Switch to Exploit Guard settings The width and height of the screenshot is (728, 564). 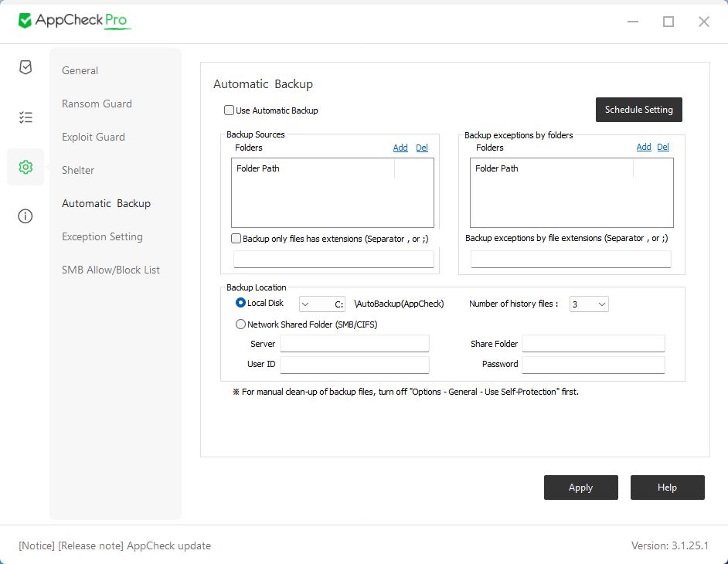[94, 137]
